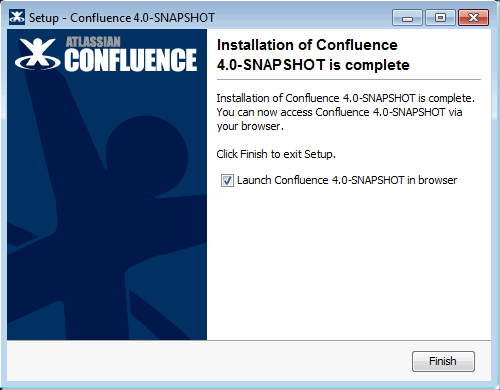Close the Setup window
Image resolution: width=500 pixels, height=390 pixels.
click(473, 17)
